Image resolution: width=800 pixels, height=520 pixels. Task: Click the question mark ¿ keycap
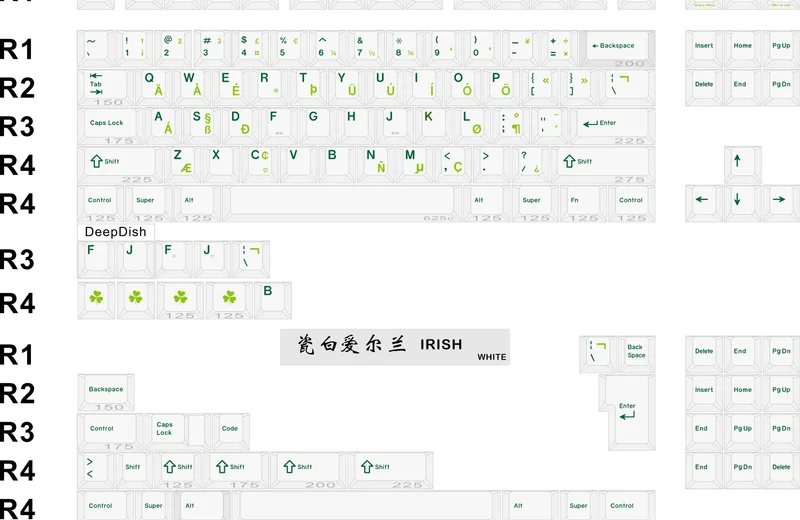click(531, 165)
